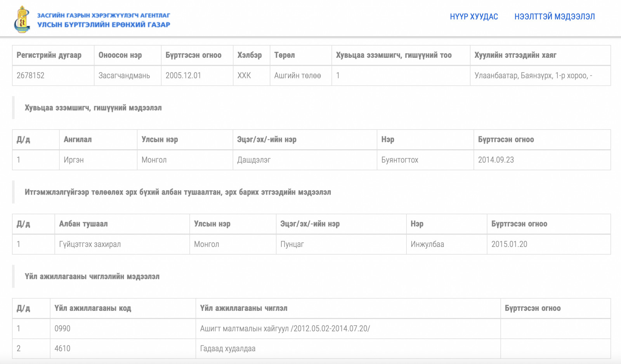621x364 pixels.
Task: Click the address Улаанбаатар, Баянзүрх, 1-р хороо
Action: pyautogui.click(x=533, y=75)
